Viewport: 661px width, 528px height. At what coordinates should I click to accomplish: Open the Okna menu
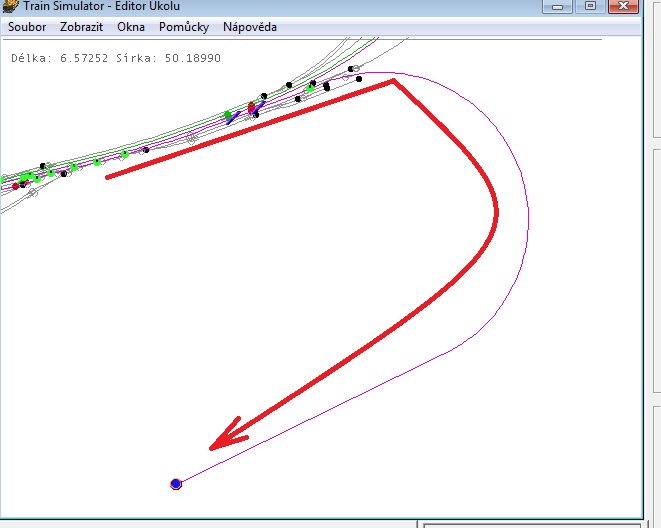pyautogui.click(x=131, y=27)
